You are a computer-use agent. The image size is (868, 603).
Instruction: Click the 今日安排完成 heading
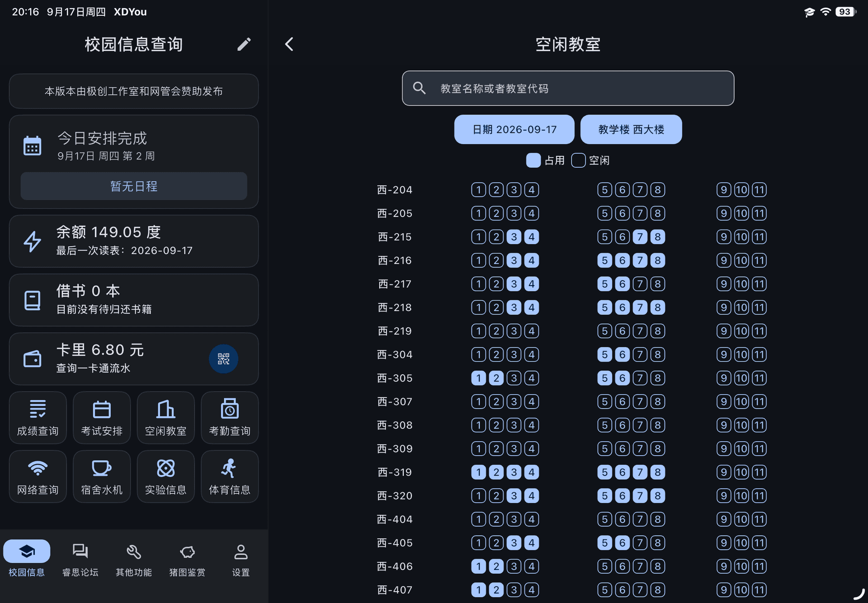[102, 138]
